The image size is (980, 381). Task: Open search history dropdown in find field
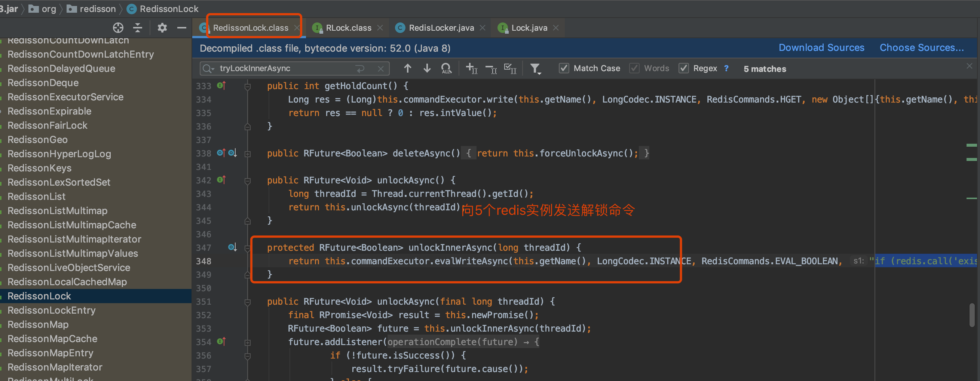click(208, 68)
